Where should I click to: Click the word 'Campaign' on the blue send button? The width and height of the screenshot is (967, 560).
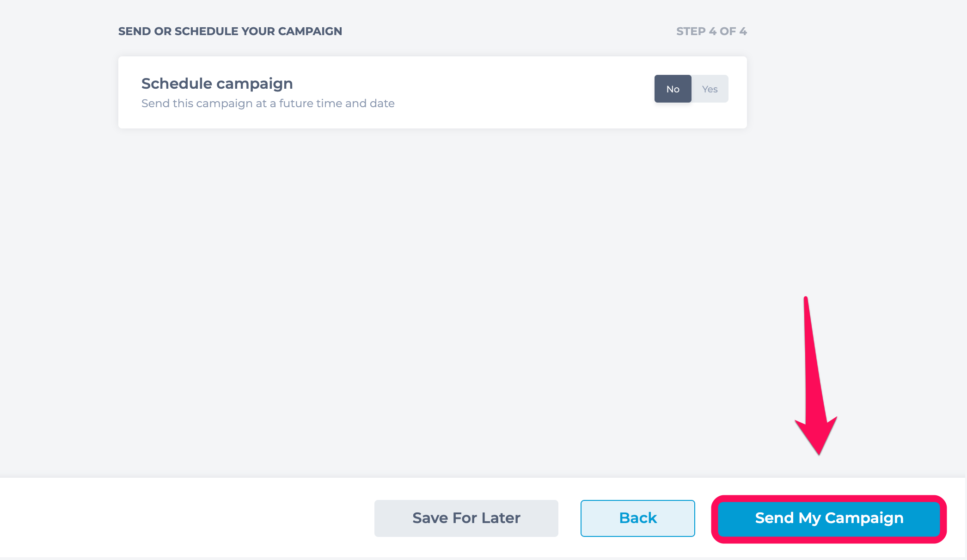click(864, 518)
